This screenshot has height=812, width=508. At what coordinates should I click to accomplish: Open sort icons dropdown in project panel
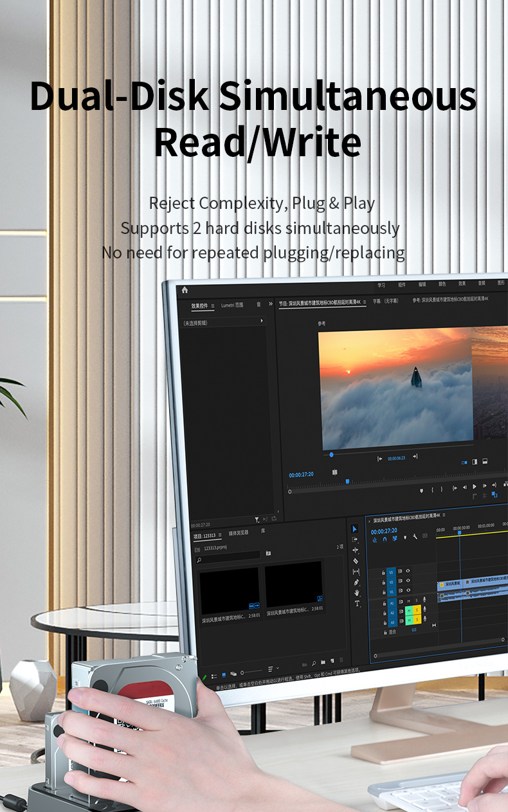pos(273,669)
